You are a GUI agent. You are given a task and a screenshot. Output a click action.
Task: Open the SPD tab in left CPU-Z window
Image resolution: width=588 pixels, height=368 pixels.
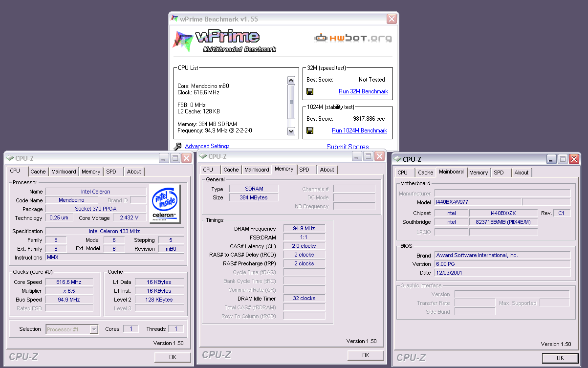coord(111,172)
